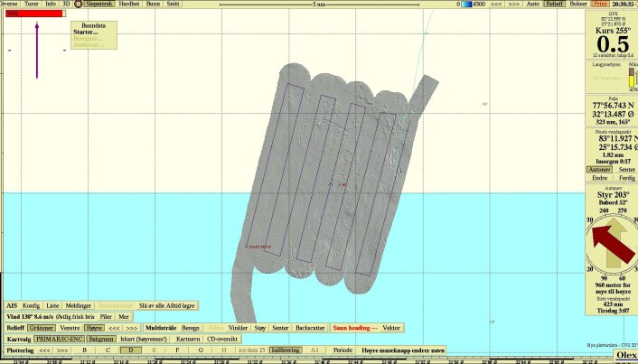638x364 pixels.
Task: Enable the PRIMAR/IC-ENC chart selection
Action: coord(60,339)
